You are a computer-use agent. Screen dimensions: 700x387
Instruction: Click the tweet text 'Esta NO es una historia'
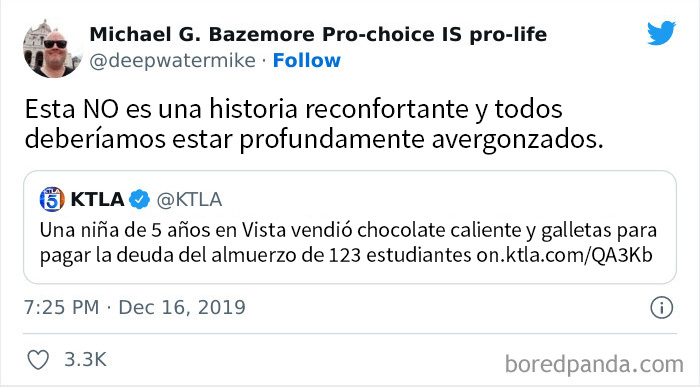click(x=161, y=109)
